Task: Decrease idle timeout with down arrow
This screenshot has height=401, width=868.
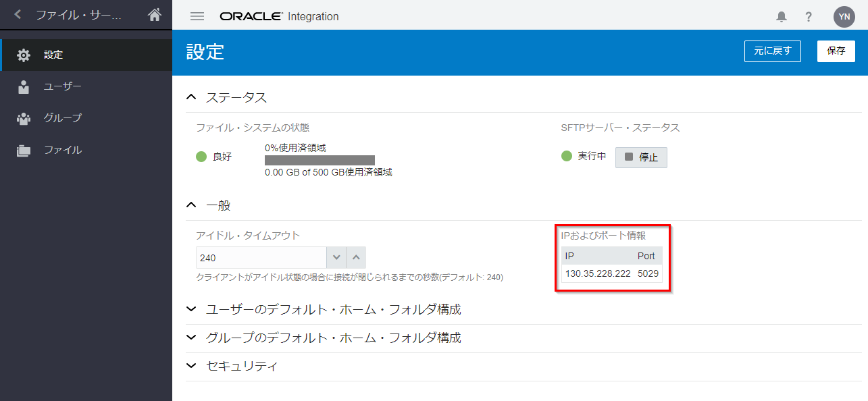Action: [x=336, y=258]
